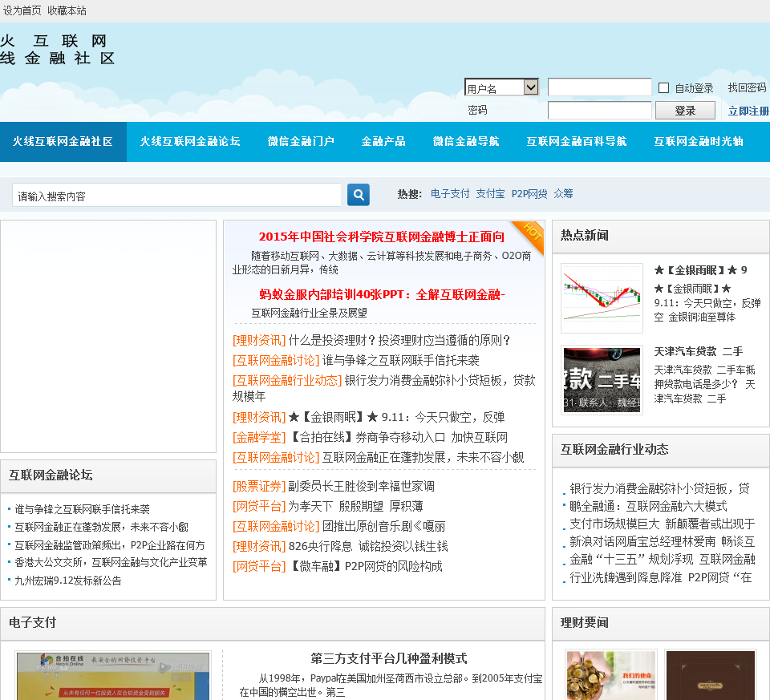Click the 火线互联网金融社区 site logo text
This screenshot has height=700, width=770.
point(58,49)
